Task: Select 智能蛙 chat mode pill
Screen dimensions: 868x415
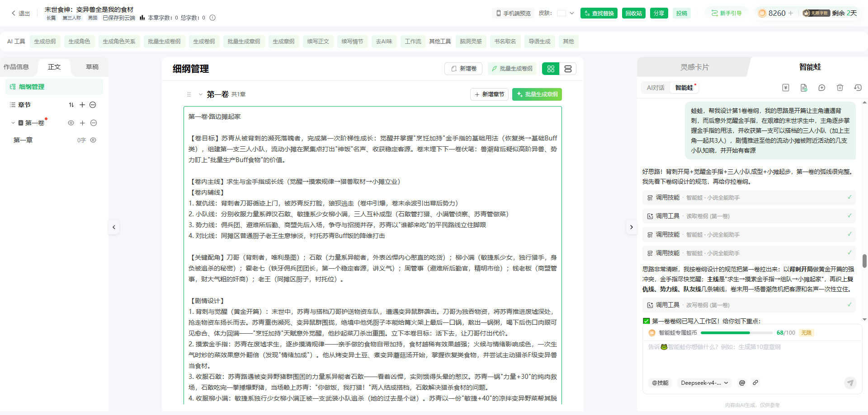Action: tap(684, 88)
